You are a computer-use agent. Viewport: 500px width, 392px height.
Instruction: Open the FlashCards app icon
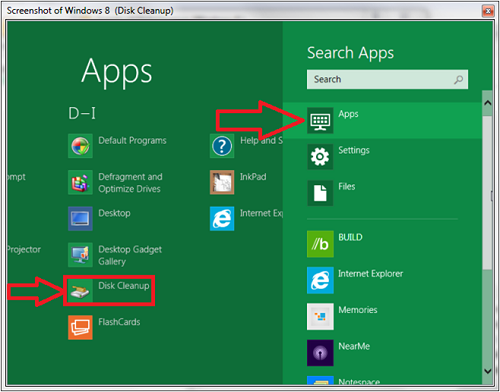pyautogui.click(x=80, y=328)
